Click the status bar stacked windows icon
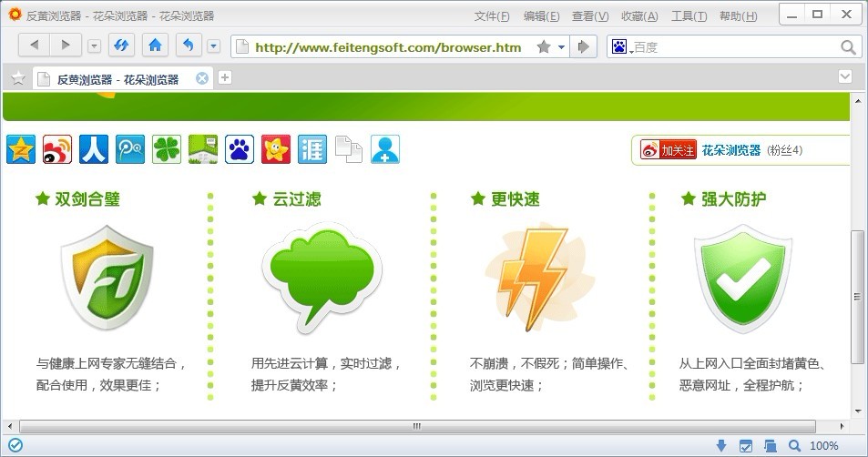Image resolution: width=868 pixels, height=457 pixels. [x=770, y=445]
